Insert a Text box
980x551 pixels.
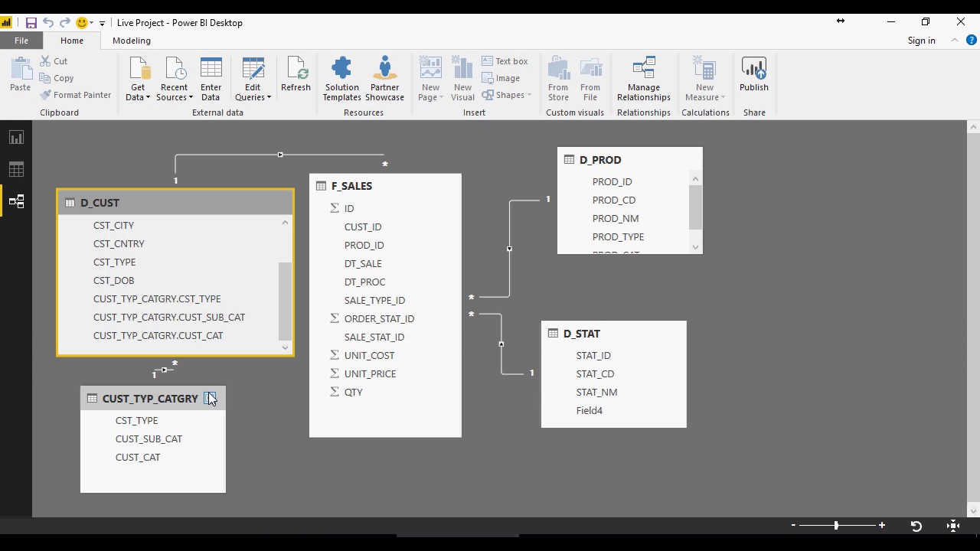point(505,61)
